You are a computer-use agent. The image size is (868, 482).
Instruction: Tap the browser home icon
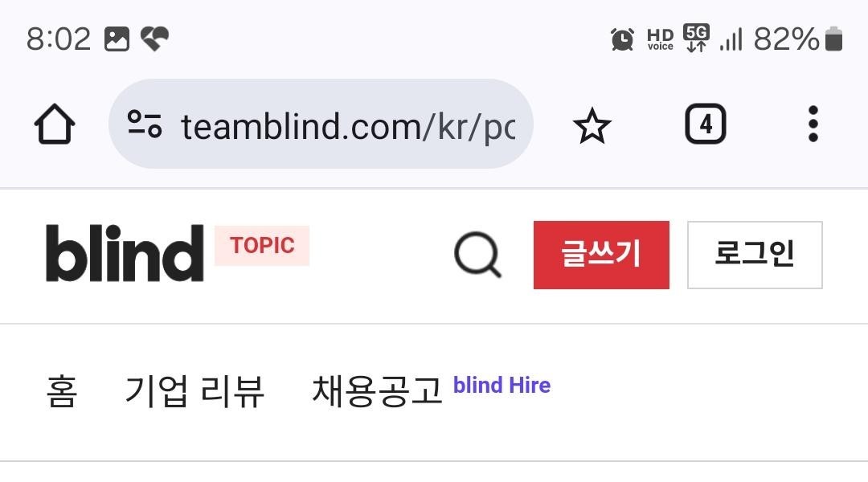tap(55, 125)
